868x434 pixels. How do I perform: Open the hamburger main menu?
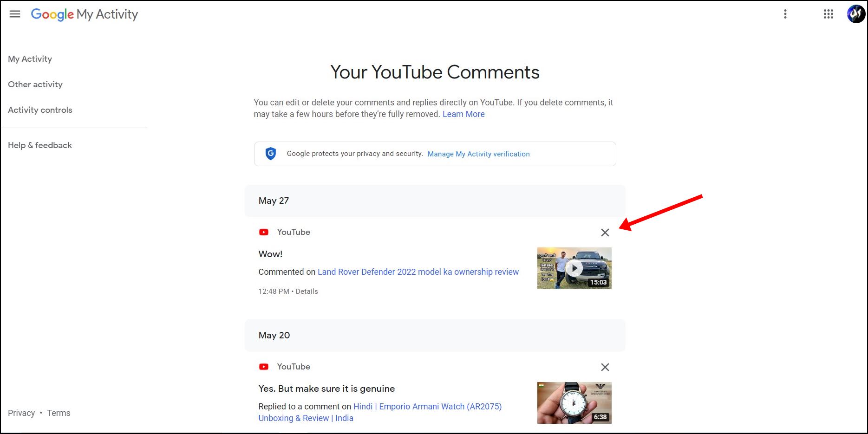point(15,14)
